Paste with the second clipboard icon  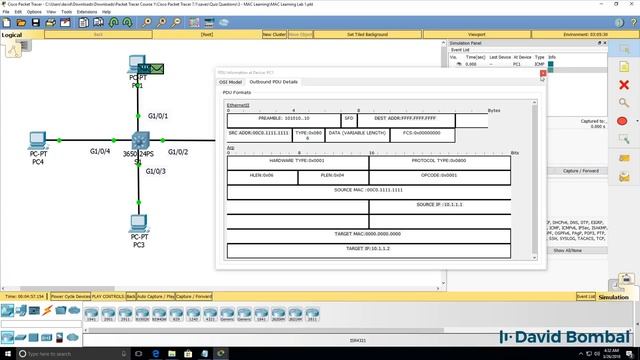(x=98, y=22)
